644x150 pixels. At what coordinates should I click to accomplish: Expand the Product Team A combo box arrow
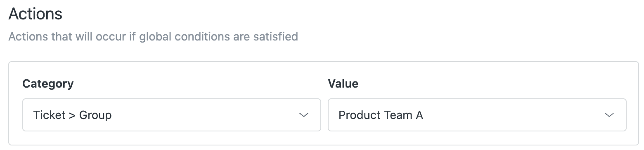pyautogui.click(x=609, y=115)
